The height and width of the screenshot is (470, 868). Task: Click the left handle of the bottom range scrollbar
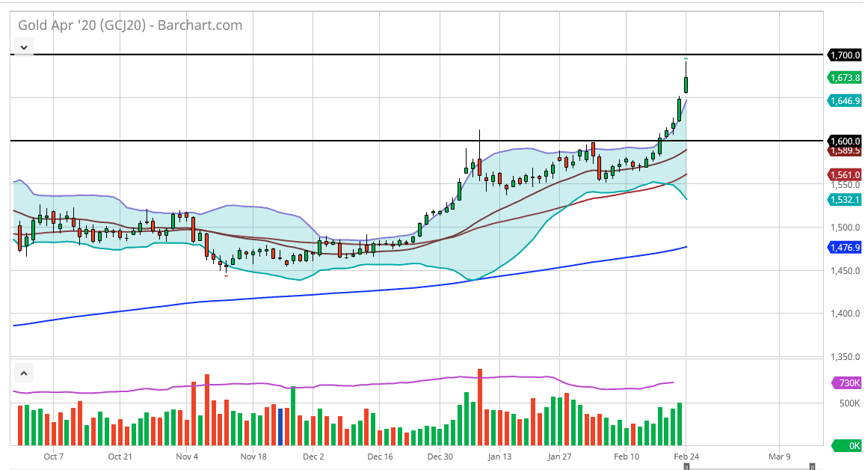tap(686, 467)
